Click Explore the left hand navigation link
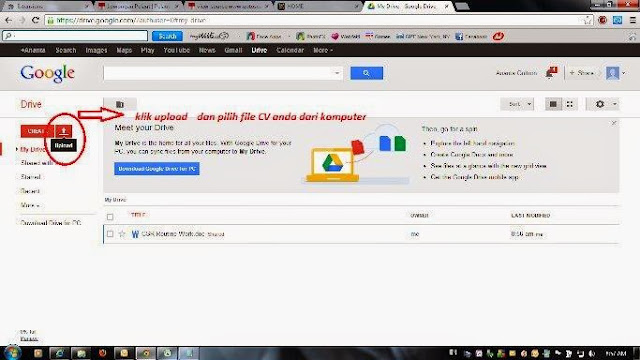 click(472, 143)
